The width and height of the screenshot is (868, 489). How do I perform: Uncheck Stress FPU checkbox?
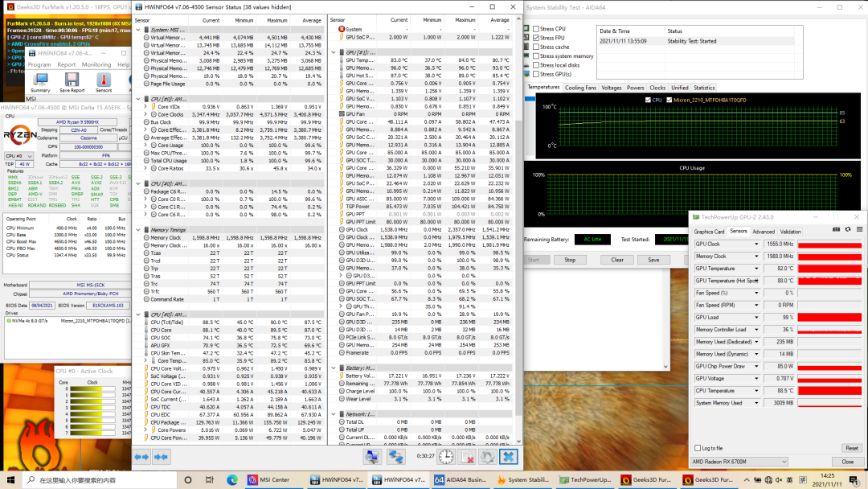(x=536, y=38)
